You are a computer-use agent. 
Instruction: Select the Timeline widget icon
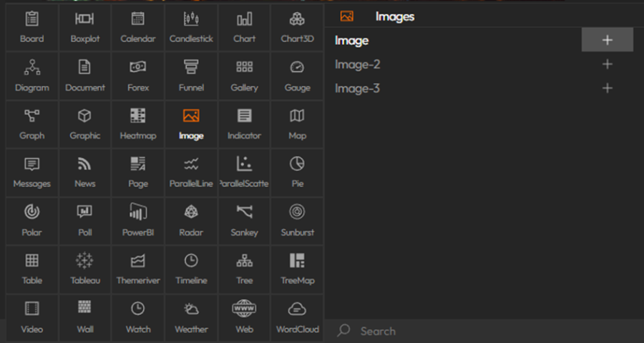click(x=191, y=268)
